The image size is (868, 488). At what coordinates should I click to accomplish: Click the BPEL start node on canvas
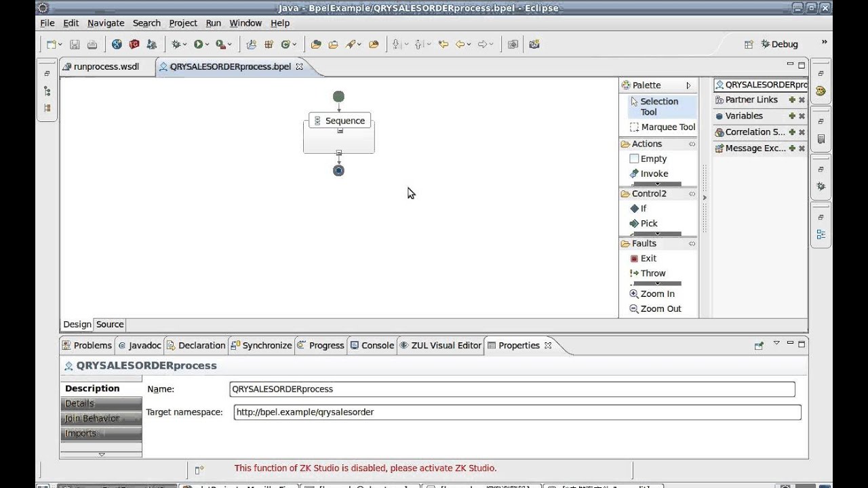[338, 97]
